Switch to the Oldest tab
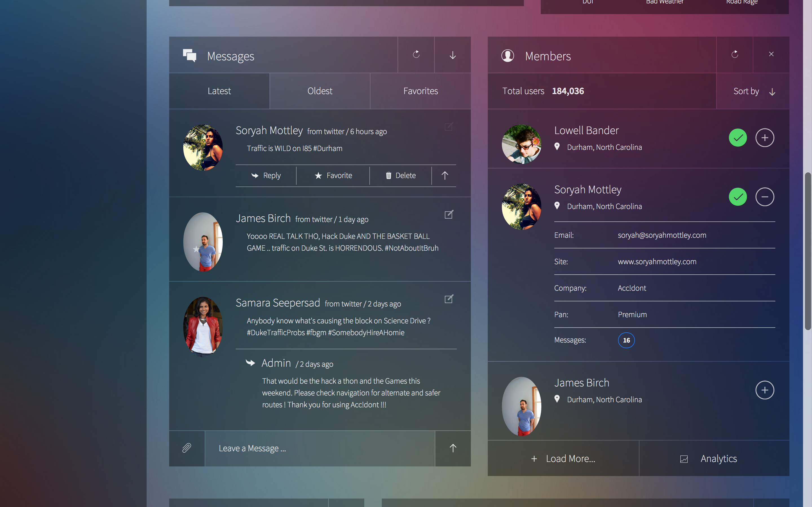The height and width of the screenshot is (507, 812). [320, 91]
